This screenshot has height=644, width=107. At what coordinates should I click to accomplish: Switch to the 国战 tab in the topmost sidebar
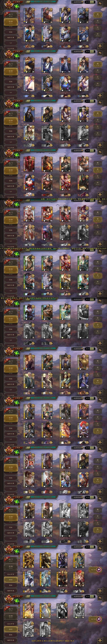(11, 32)
